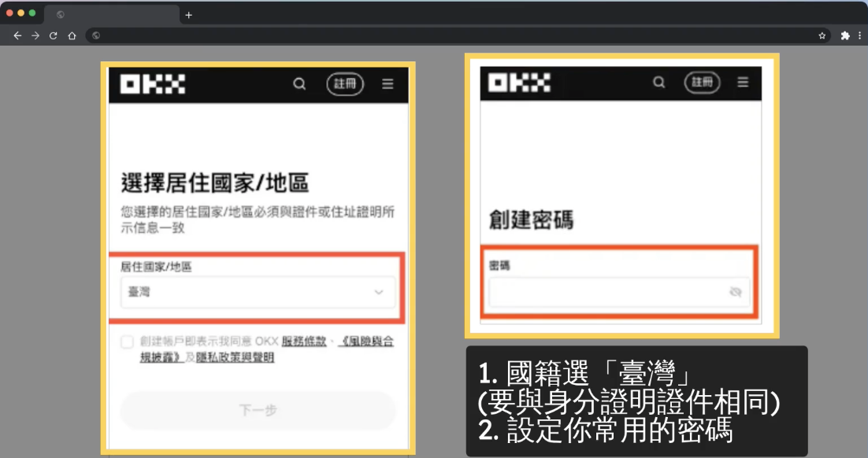Select the current browser tab
The width and height of the screenshot is (868, 458).
[111, 14]
